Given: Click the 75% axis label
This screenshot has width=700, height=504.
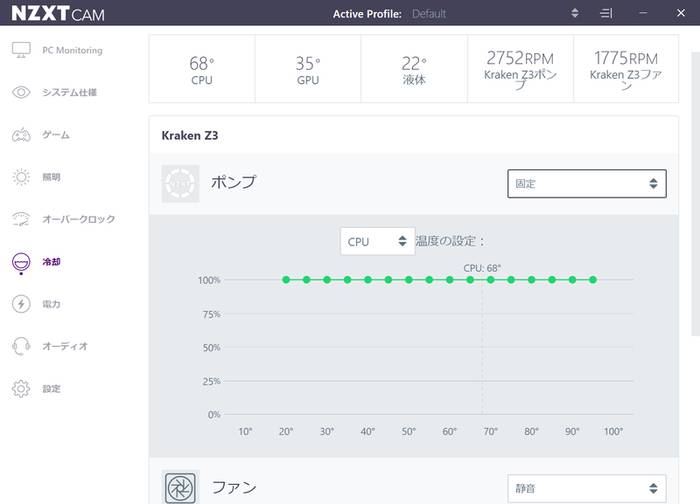Looking at the screenshot, I should (212, 314).
